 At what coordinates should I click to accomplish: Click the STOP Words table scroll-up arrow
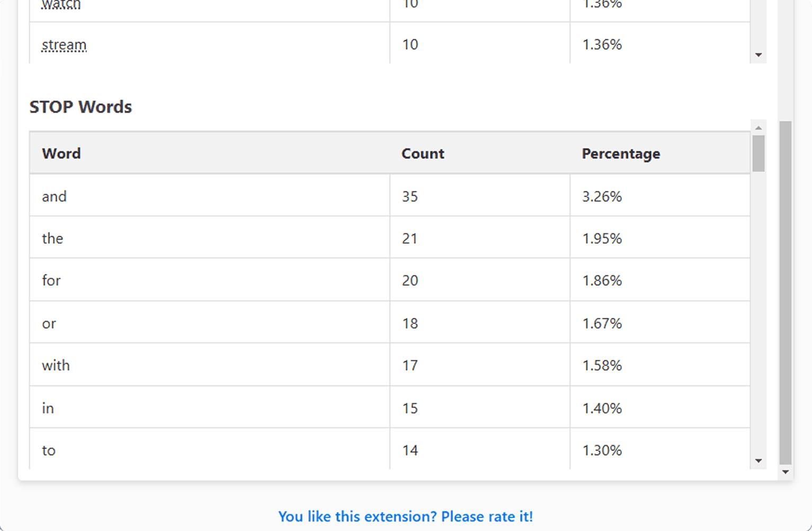759,128
